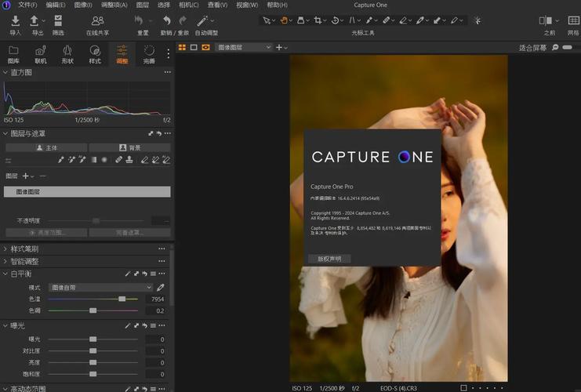
Task: Open the 模式 图像自带 dropdown
Action: coord(101,288)
